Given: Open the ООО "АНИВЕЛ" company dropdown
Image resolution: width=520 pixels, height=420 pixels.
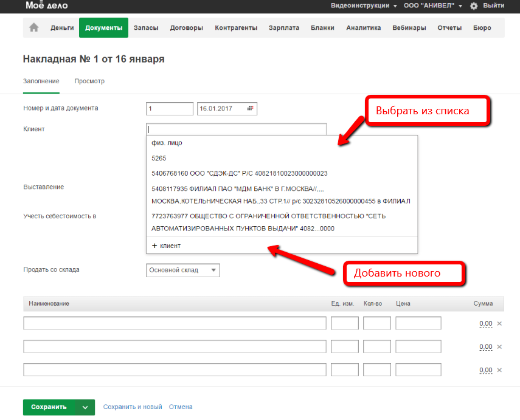Looking at the screenshot, I should tap(432, 5).
